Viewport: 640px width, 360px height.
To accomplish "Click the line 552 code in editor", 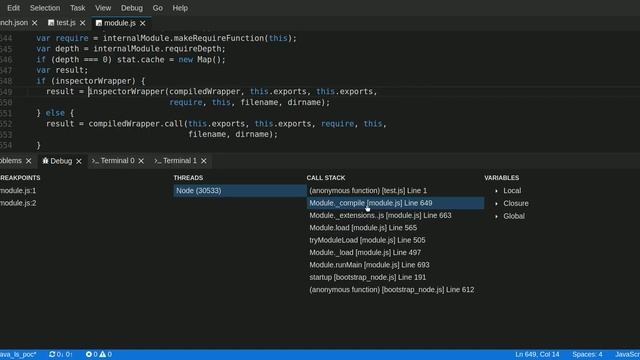I will 216,124.
